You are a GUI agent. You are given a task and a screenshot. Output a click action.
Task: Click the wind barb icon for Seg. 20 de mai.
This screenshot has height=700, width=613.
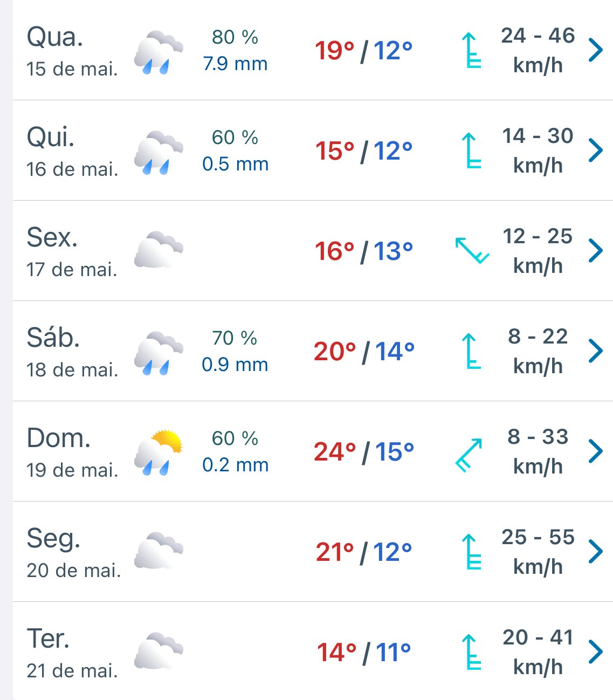point(472,552)
